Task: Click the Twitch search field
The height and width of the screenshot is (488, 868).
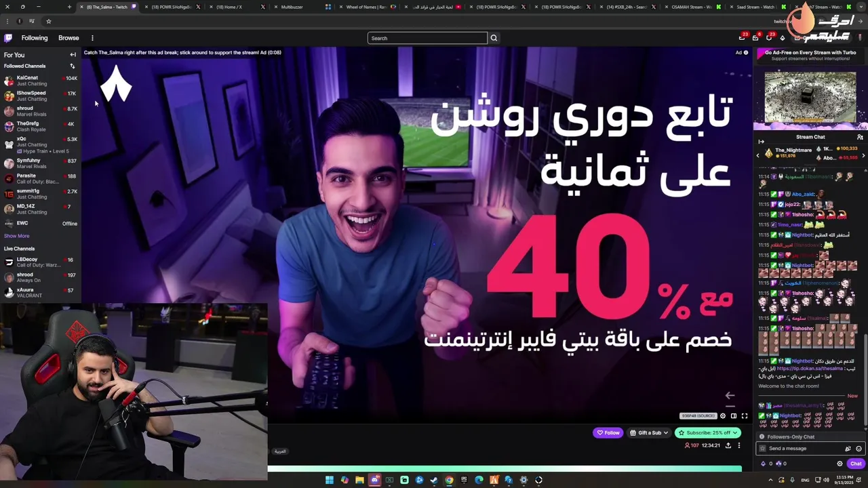Action: pyautogui.click(x=427, y=38)
